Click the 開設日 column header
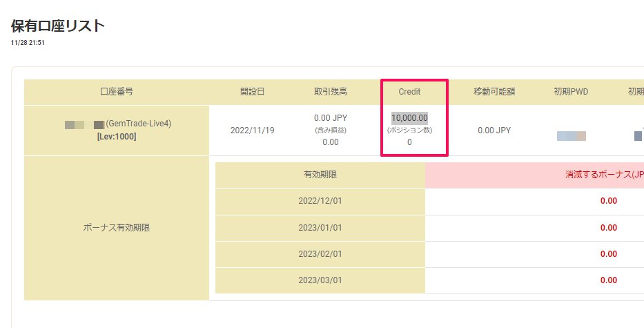 coord(252,92)
